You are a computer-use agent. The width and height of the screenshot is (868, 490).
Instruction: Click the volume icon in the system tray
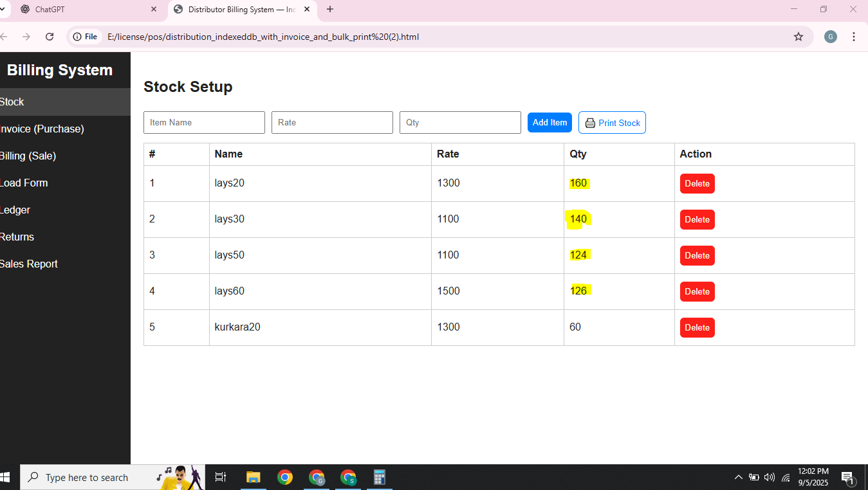(770, 477)
